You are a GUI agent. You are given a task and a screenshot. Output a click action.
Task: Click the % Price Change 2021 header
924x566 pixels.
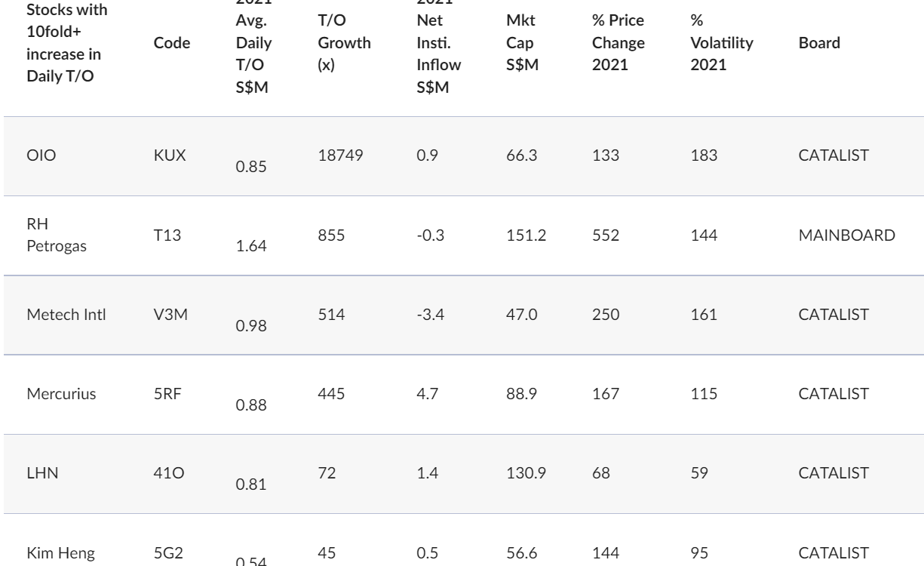point(619,43)
